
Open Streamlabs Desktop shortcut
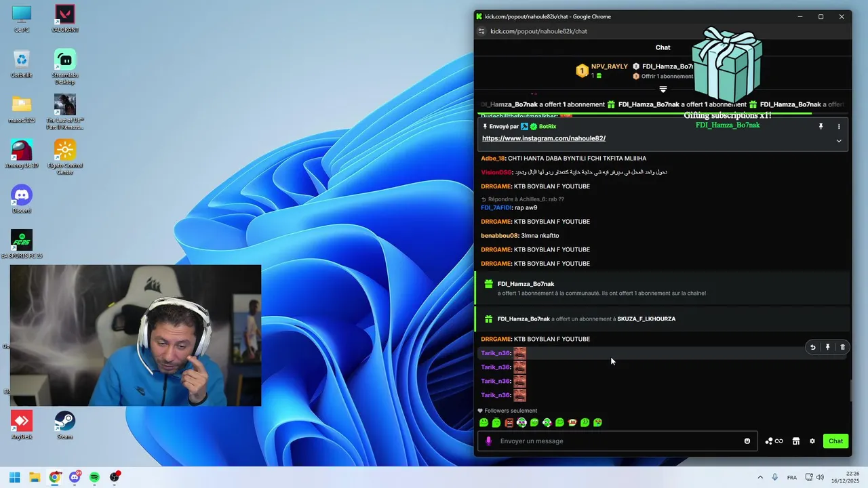pos(64,66)
